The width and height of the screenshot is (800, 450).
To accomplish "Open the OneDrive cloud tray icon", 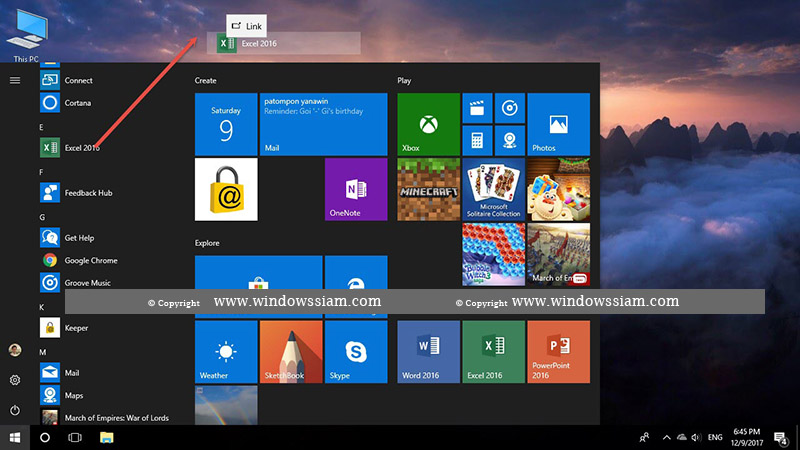I will pyautogui.click(x=681, y=437).
